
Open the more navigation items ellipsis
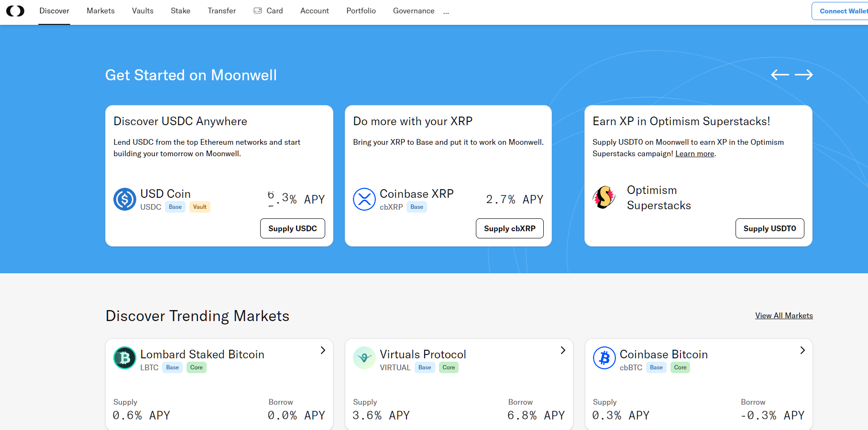click(x=446, y=12)
